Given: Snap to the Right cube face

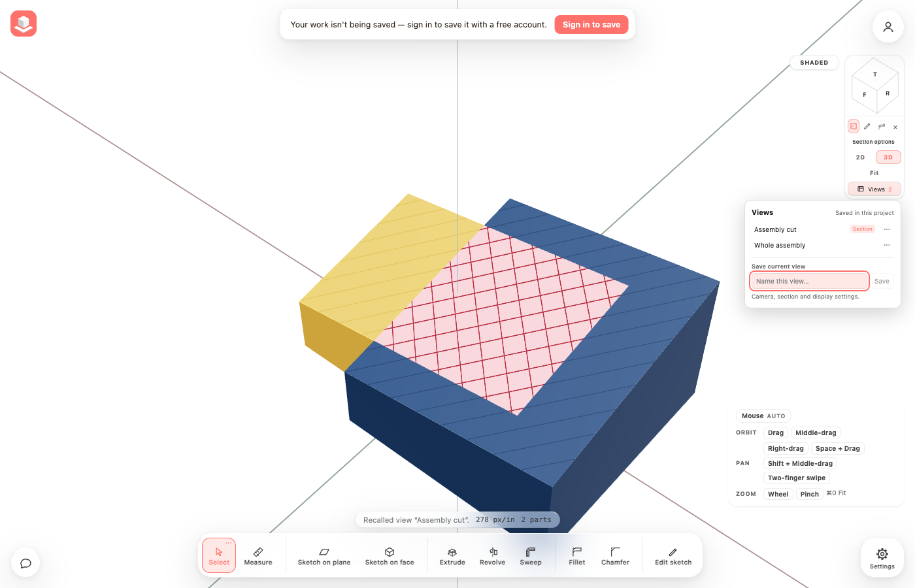Looking at the screenshot, I should point(887,94).
